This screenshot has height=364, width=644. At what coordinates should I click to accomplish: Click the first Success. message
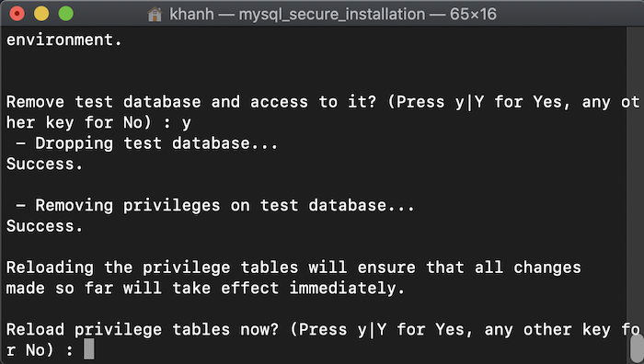coord(44,164)
